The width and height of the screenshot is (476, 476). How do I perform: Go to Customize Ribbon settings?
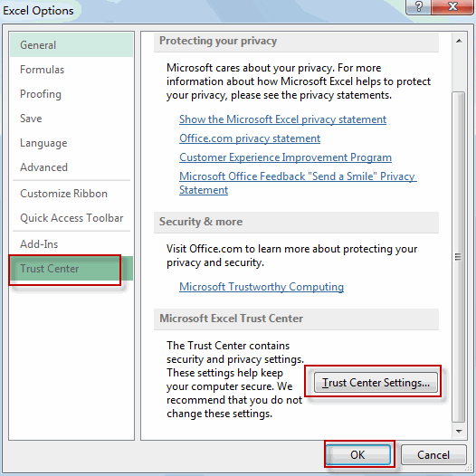tap(71, 194)
